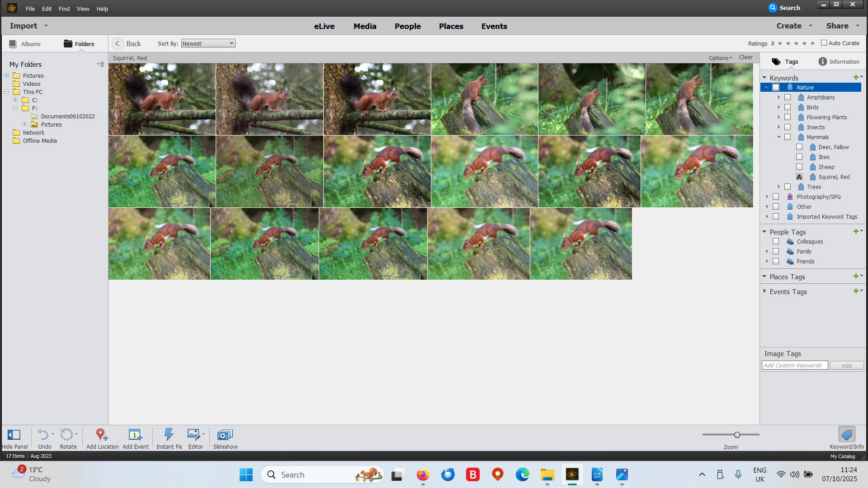
Task: Open the Sort By Newest dropdown
Action: pos(208,43)
